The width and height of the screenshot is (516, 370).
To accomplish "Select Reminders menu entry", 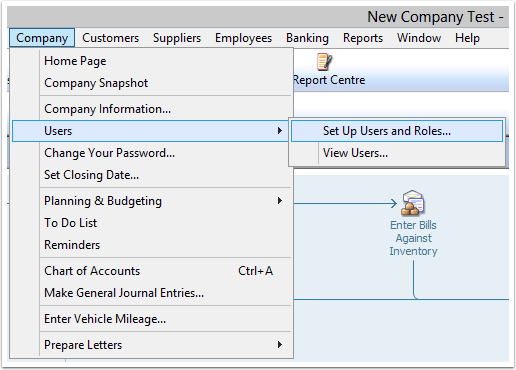I will point(152,245).
